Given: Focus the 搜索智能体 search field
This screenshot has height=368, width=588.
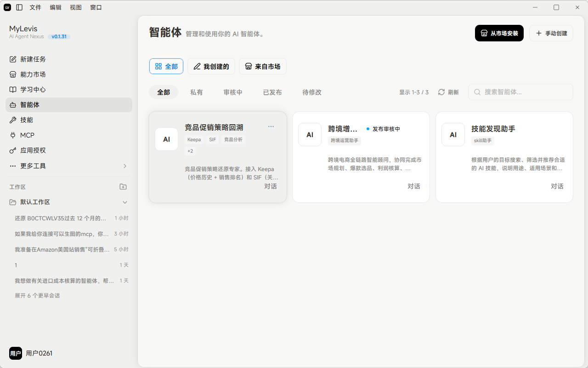Looking at the screenshot, I should click(x=520, y=92).
